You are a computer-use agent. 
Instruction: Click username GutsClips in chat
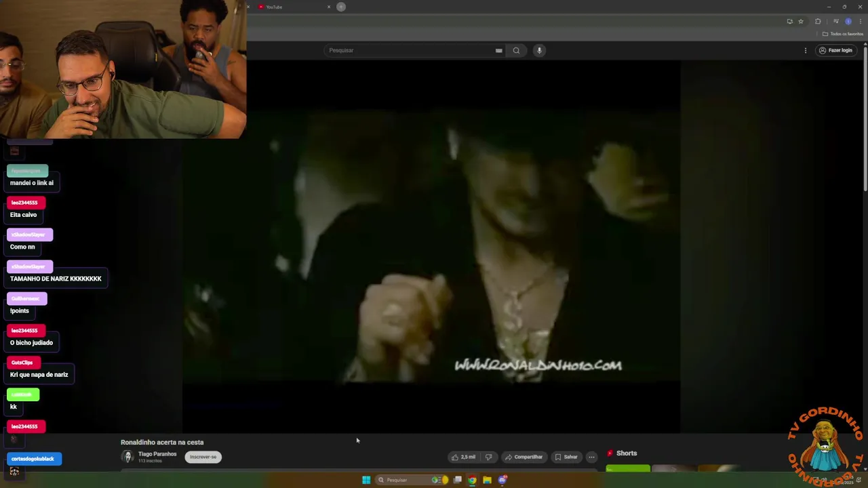(22, 363)
